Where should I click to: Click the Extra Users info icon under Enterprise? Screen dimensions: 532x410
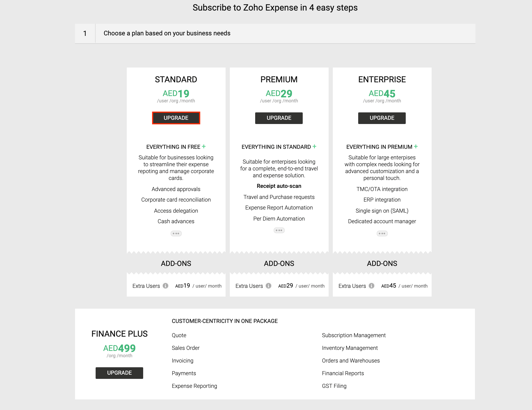tap(372, 286)
